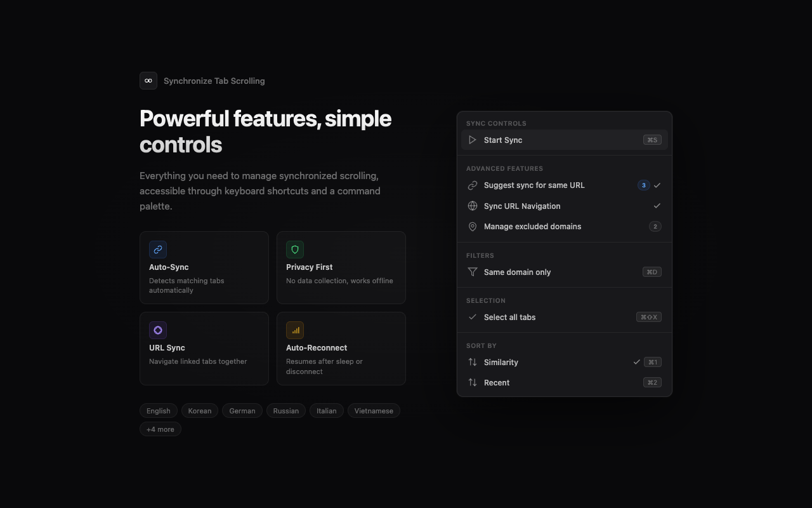Select Suggest sync for same URL

tap(565, 185)
